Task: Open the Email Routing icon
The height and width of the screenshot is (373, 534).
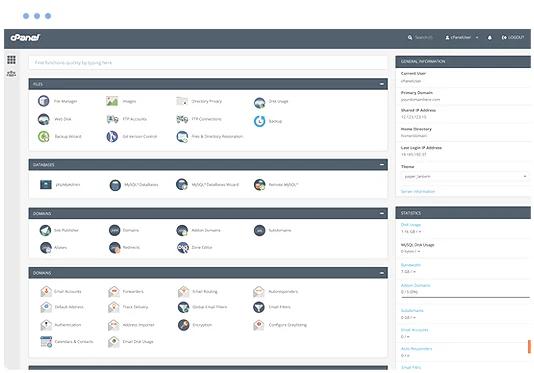Action: pos(184,291)
